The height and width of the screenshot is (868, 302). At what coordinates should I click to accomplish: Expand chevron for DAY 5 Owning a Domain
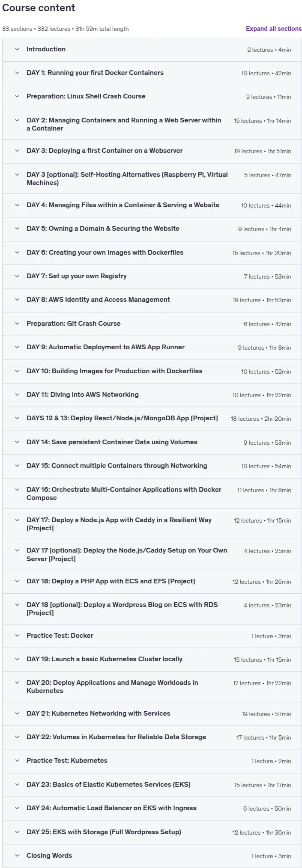17,229
